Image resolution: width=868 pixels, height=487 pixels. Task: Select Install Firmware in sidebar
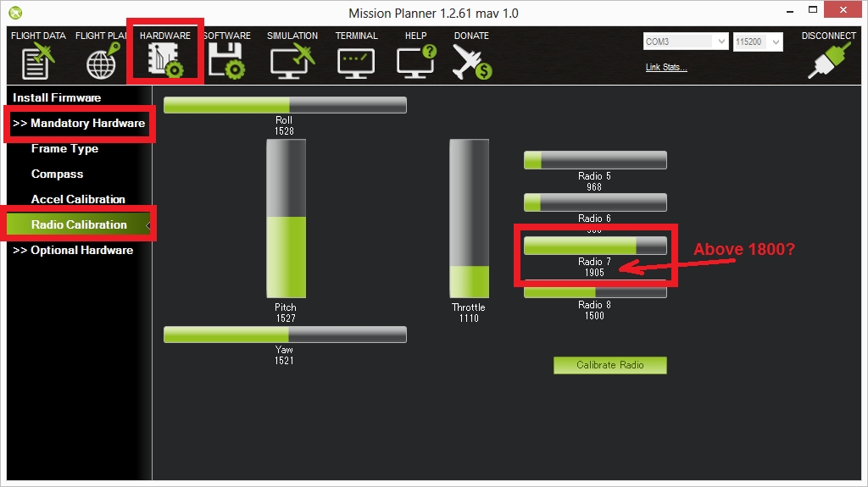(57, 98)
